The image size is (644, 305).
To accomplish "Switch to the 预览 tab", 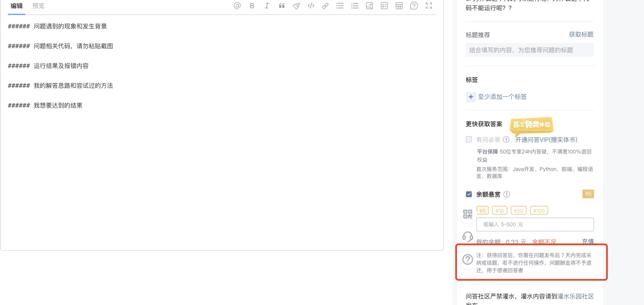I will [38, 6].
